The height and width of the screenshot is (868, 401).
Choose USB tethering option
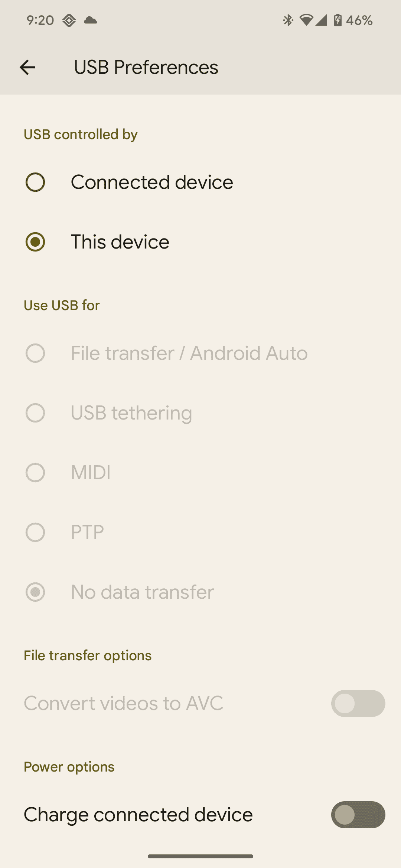click(x=200, y=413)
